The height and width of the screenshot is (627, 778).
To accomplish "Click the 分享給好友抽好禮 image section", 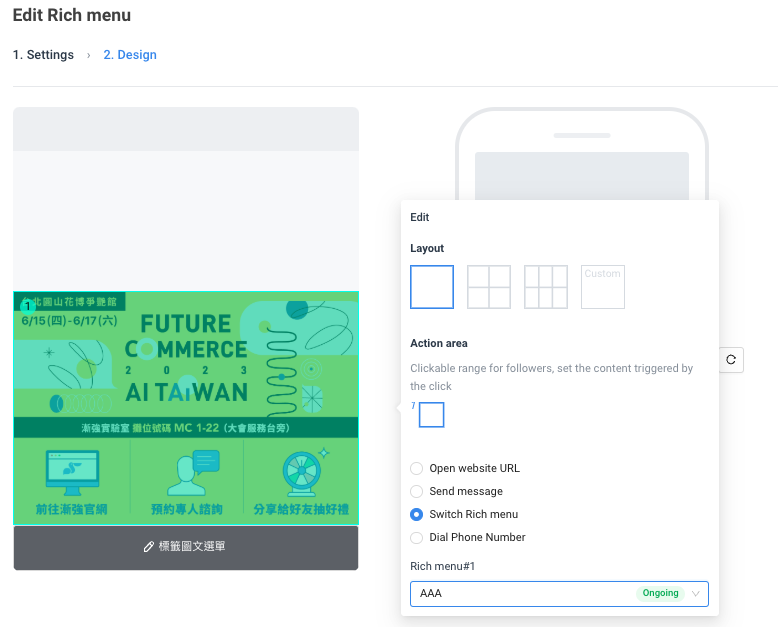I will click(x=301, y=481).
